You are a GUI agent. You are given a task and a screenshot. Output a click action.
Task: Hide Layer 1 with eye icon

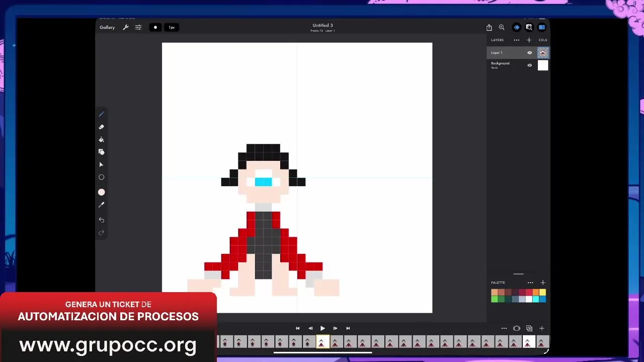tap(529, 52)
